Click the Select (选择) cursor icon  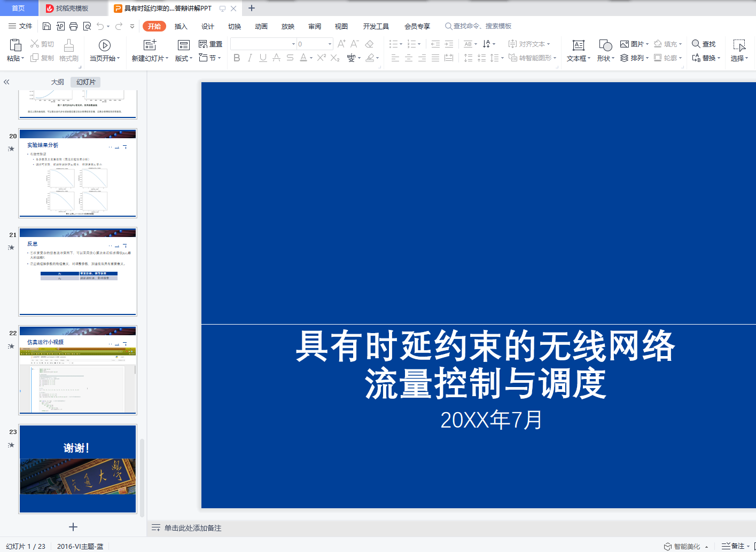click(x=739, y=45)
